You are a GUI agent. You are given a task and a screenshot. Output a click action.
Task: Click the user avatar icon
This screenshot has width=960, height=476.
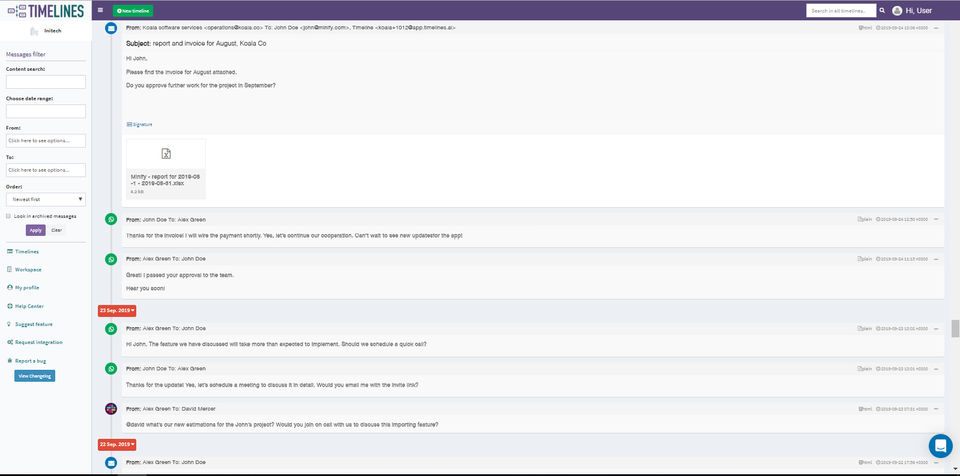tap(897, 10)
